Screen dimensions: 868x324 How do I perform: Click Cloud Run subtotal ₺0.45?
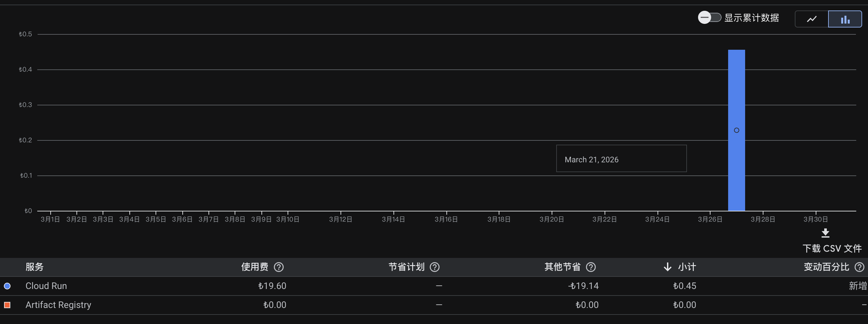click(685, 286)
